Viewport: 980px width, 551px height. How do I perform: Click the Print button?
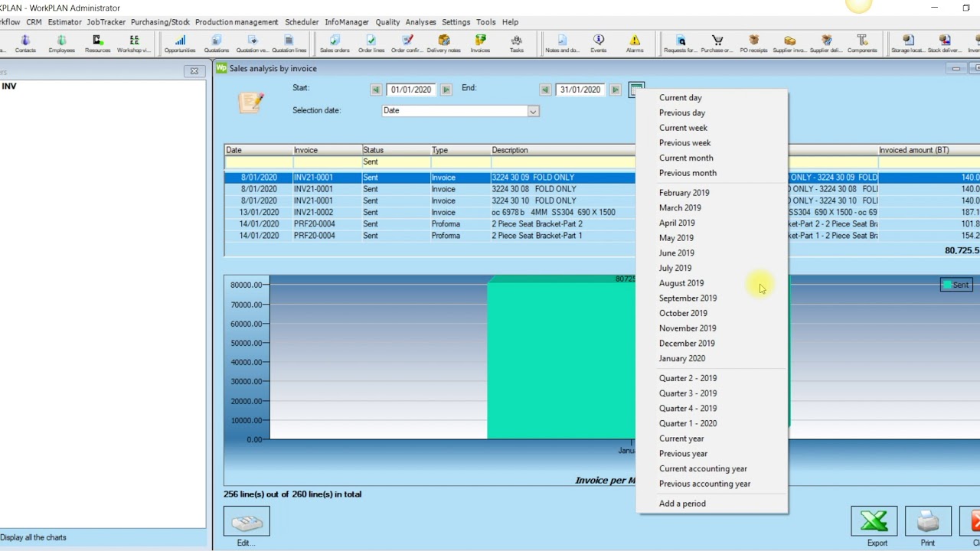[x=928, y=522]
